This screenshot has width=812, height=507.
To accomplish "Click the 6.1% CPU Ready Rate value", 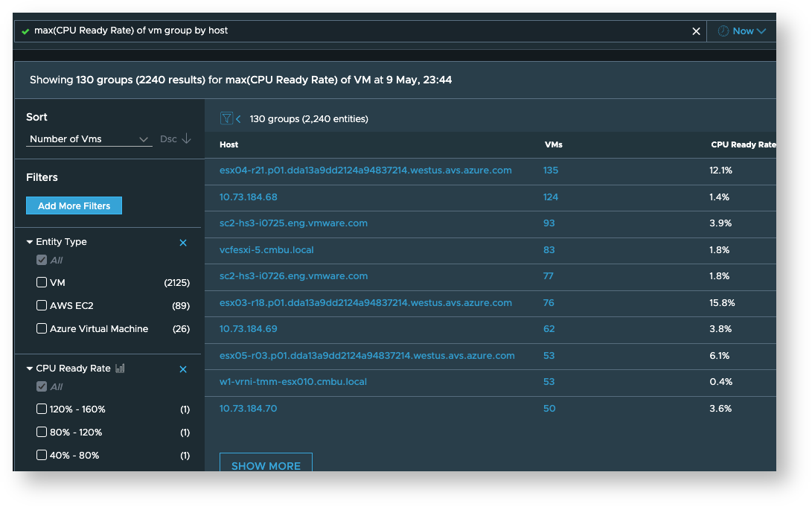I will pos(719,356).
